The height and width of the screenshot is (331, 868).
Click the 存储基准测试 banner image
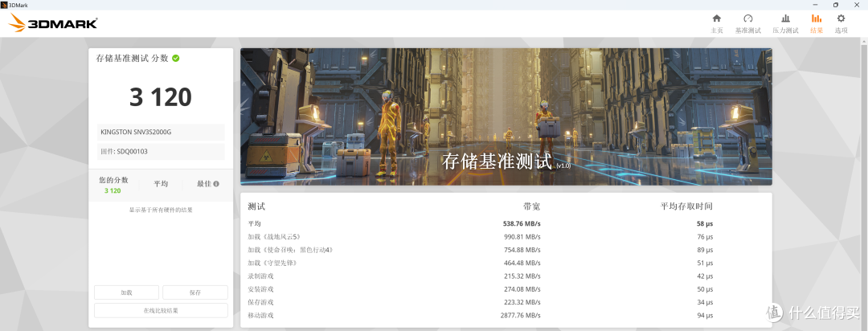coord(506,116)
